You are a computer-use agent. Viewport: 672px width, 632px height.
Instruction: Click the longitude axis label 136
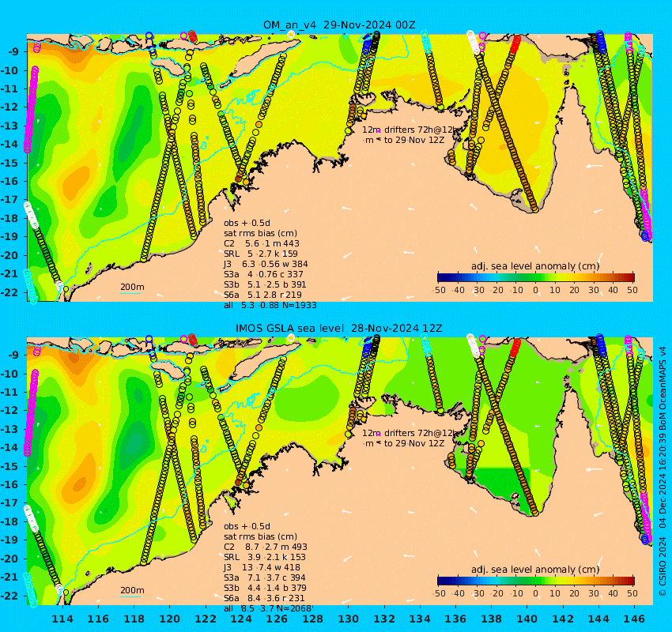455,619
